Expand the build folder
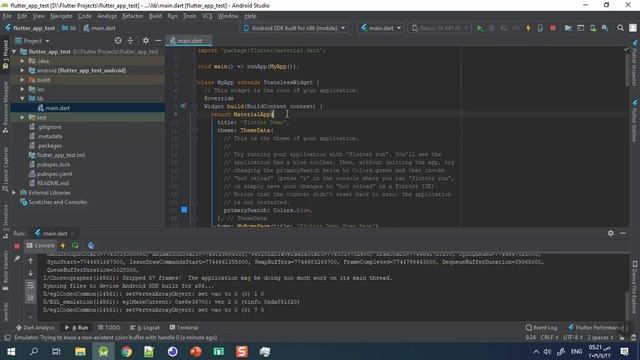640x360 pixels. point(22,80)
